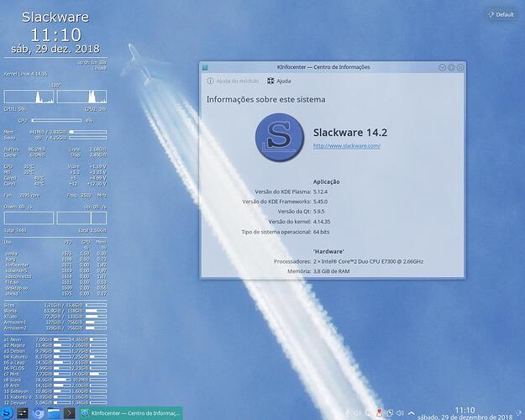
Task: Launch the Chromium browser from the taskbar
Action: [38, 413]
